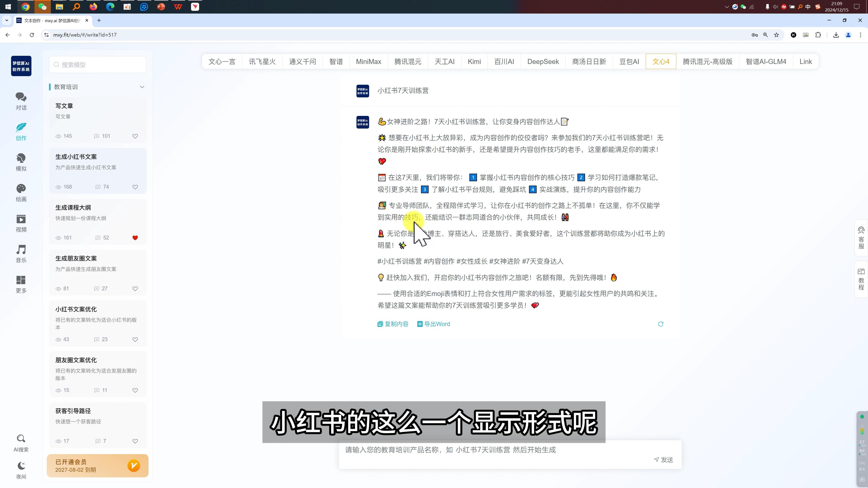Unfavorite the 生成课程大纲 red heart
The height and width of the screenshot is (488, 868).
pyautogui.click(x=135, y=238)
